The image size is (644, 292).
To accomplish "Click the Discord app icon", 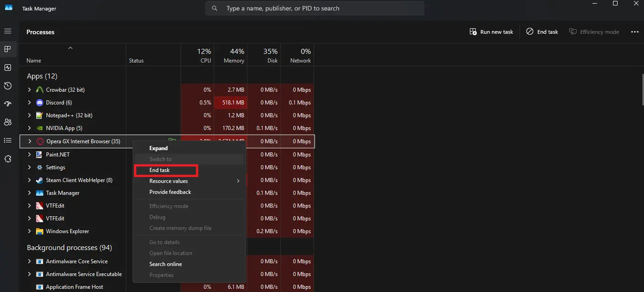I will pyautogui.click(x=40, y=103).
